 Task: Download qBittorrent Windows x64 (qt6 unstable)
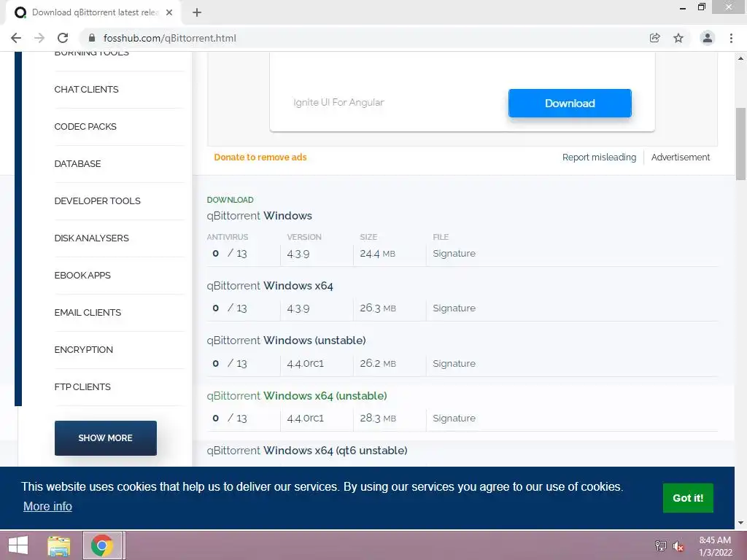pos(307,451)
